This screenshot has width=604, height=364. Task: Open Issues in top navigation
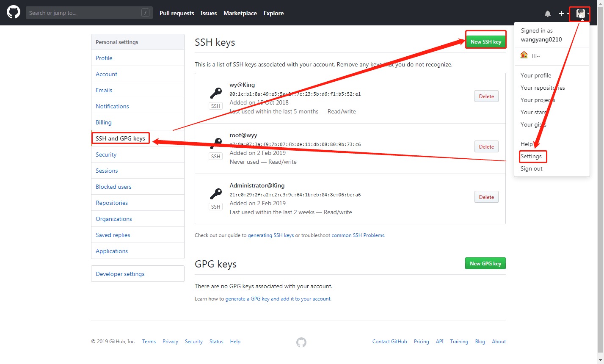(209, 13)
